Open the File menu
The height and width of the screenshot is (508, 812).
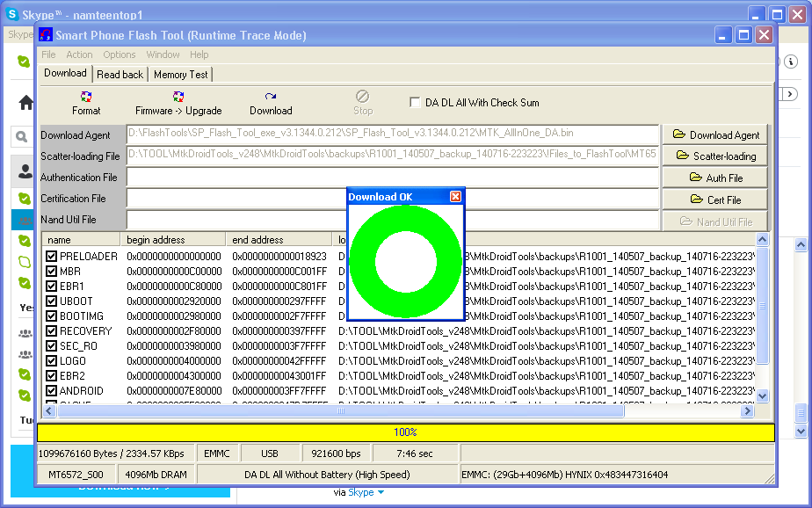click(48, 54)
